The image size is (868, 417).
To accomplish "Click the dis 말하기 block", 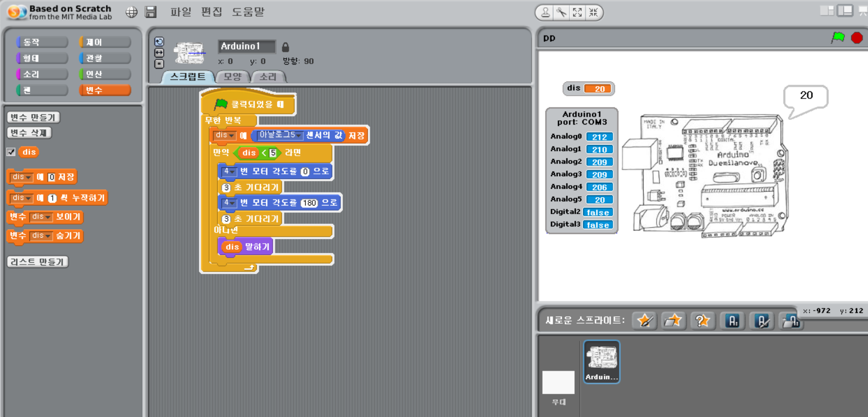I will tap(245, 247).
